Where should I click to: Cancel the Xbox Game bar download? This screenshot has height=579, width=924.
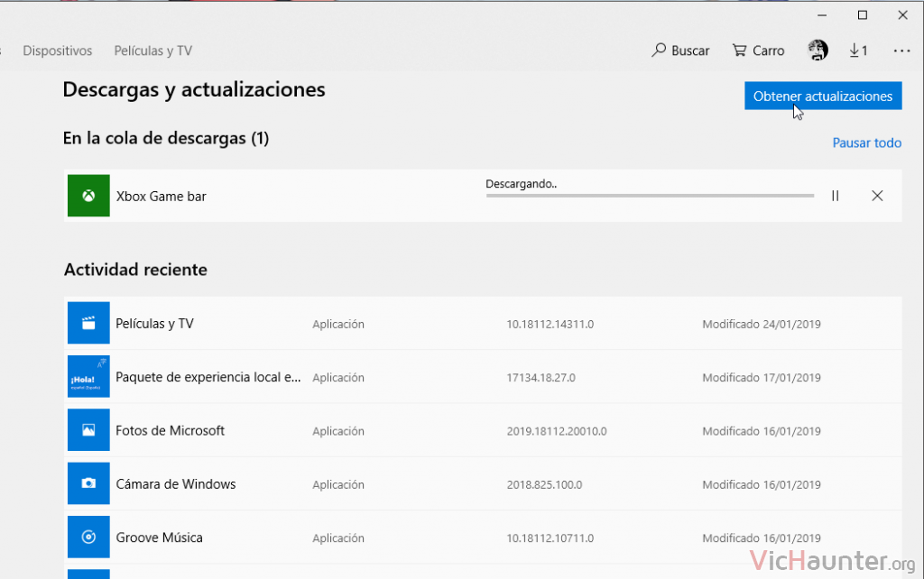point(877,196)
